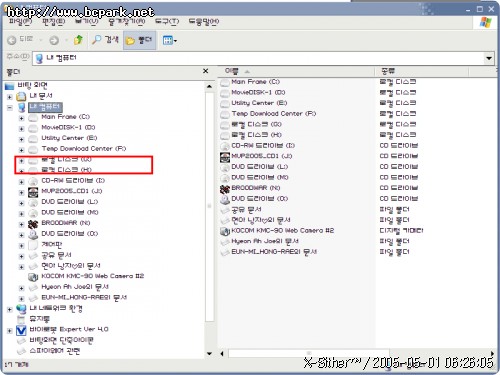Open the 보기(V) menu

87,22
